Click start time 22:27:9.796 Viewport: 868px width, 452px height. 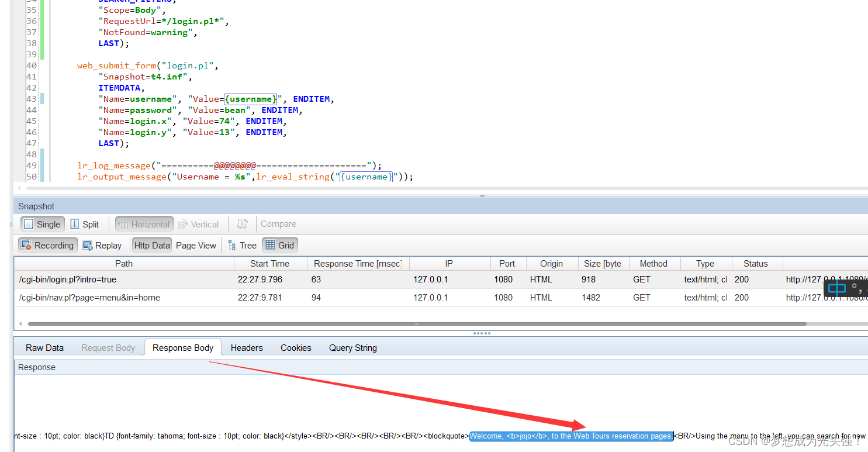[260, 280]
